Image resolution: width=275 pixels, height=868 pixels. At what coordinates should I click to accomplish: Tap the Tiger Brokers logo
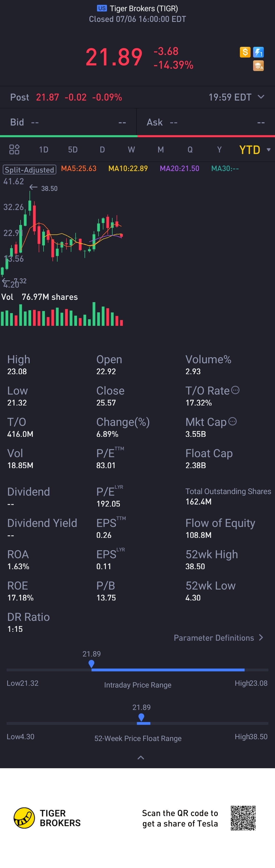(47, 818)
